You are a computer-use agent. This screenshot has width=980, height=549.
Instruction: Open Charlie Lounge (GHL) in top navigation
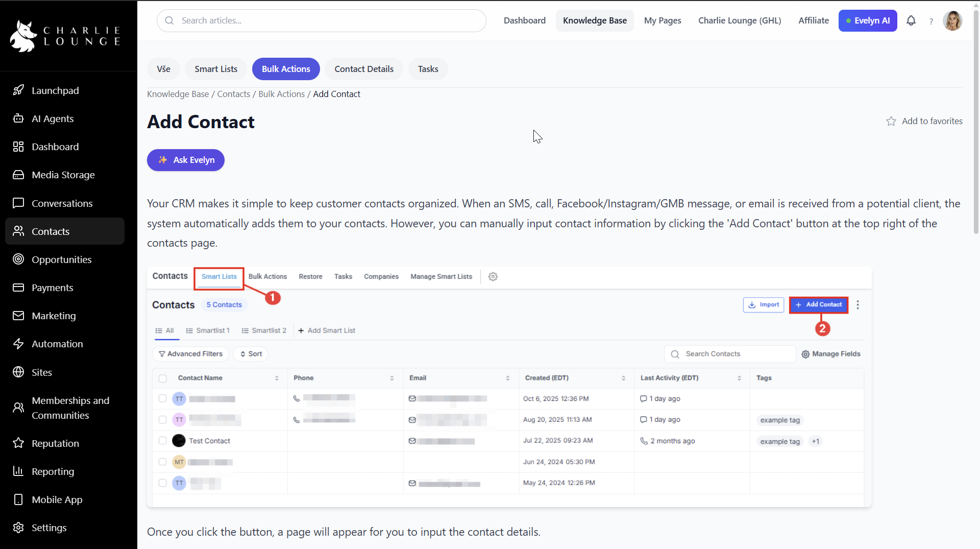[x=740, y=20]
